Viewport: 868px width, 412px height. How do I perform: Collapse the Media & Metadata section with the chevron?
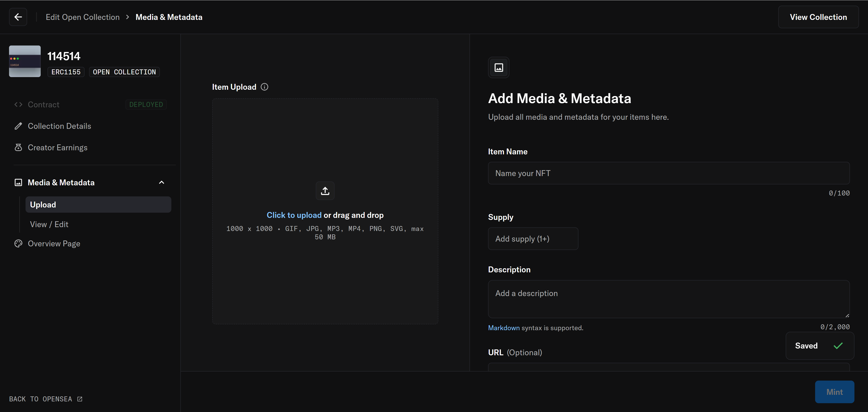[x=161, y=182]
